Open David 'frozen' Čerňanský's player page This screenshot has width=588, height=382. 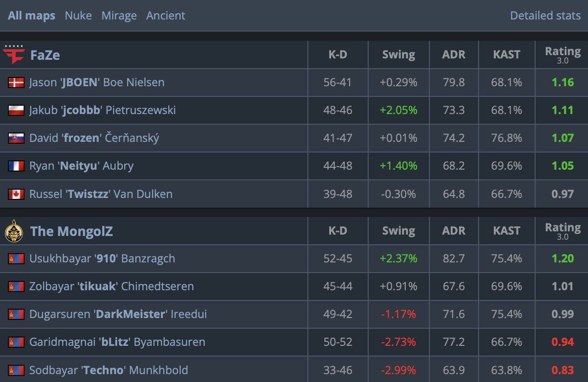[94, 138]
